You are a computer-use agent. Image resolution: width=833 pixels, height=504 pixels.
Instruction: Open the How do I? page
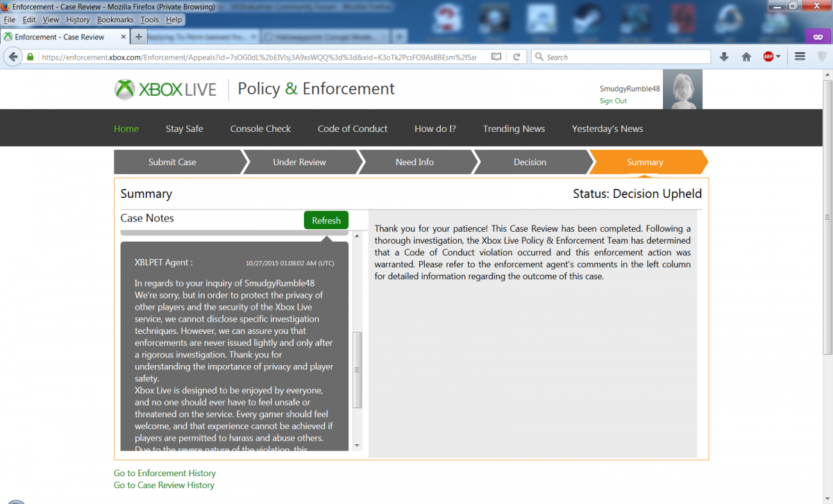point(435,128)
